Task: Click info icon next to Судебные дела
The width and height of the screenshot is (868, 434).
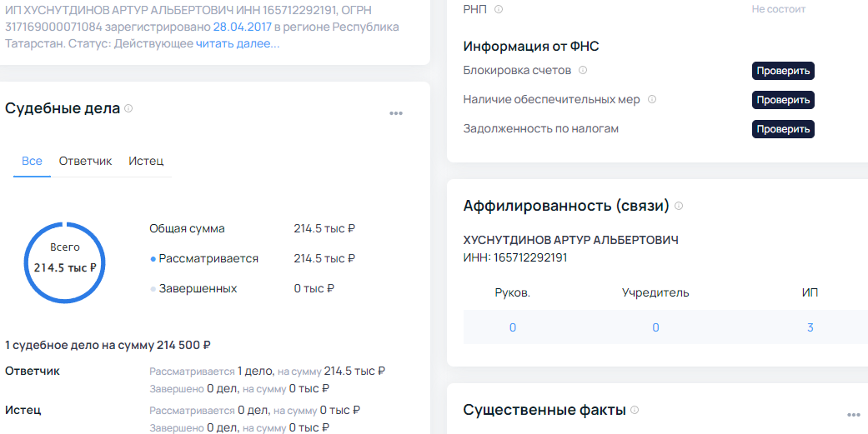Action: click(x=128, y=108)
